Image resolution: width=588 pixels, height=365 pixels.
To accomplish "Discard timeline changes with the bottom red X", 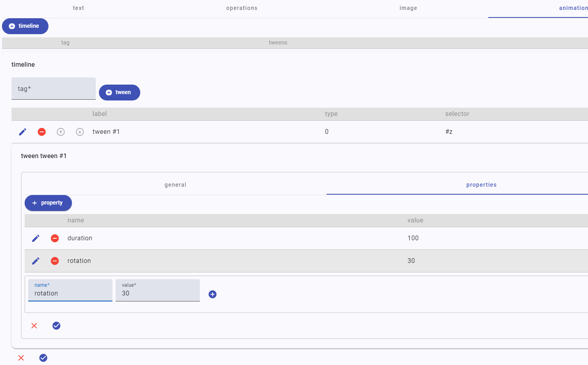I will 21,358.
